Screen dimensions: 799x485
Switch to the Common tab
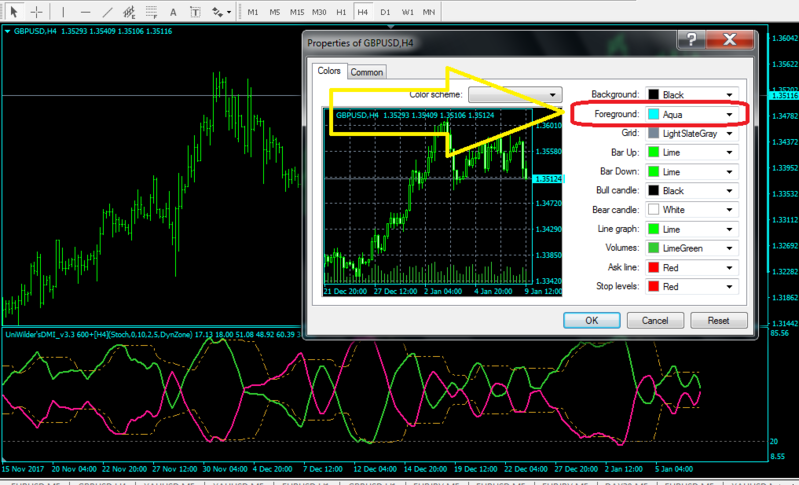[366, 72]
